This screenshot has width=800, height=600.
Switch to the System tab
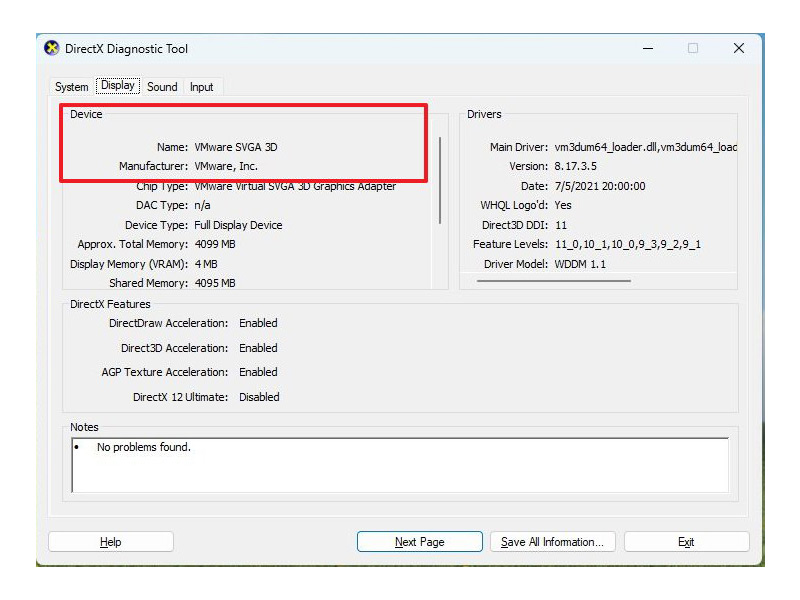(71, 87)
